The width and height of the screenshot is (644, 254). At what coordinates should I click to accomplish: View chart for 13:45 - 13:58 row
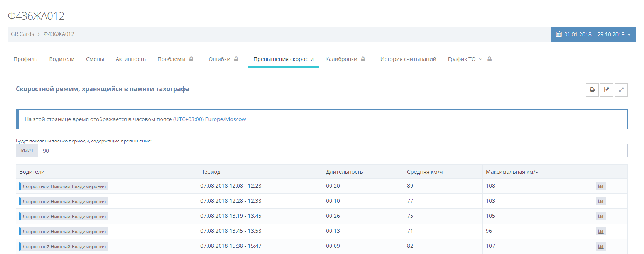[x=601, y=232]
